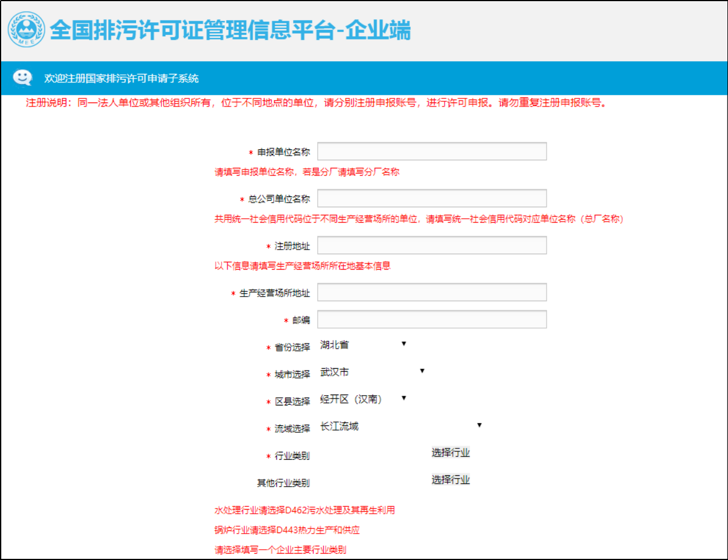Click the 生产经营场所地址 input box

(x=432, y=292)
